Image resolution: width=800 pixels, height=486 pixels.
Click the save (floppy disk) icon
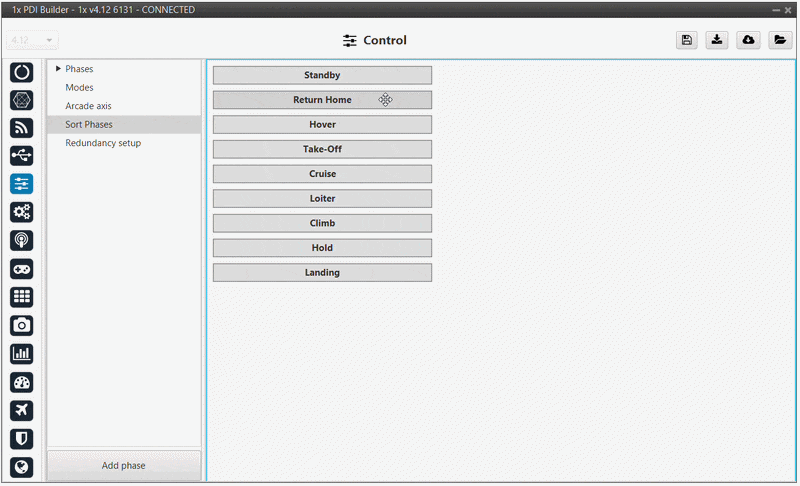tap(687, 40)
